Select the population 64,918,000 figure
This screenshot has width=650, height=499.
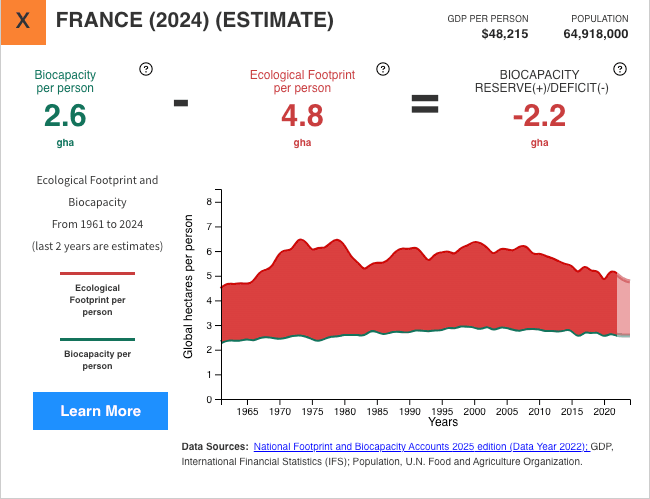pyautogui.click(x=596, y=34)
